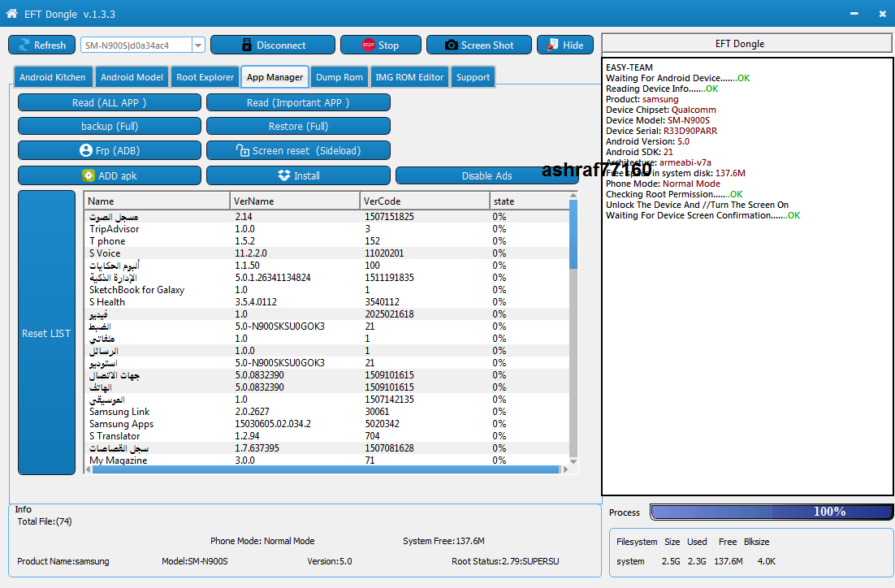The height and width of the screenshot is (588, 895).
Task: Open the device selection dropdown arrow
Action: 198,45
